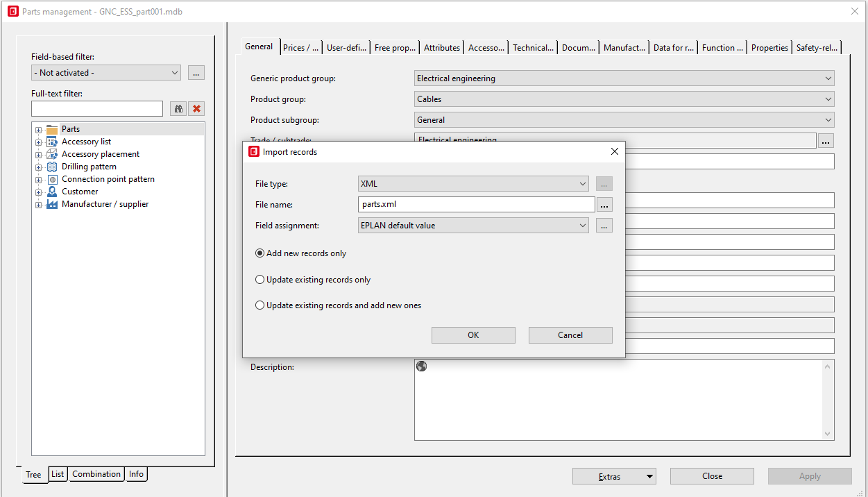The height and width of the screenshot is (497, 868).
Task: Open the Field-based filter dropdown
Action: [106, 73]
